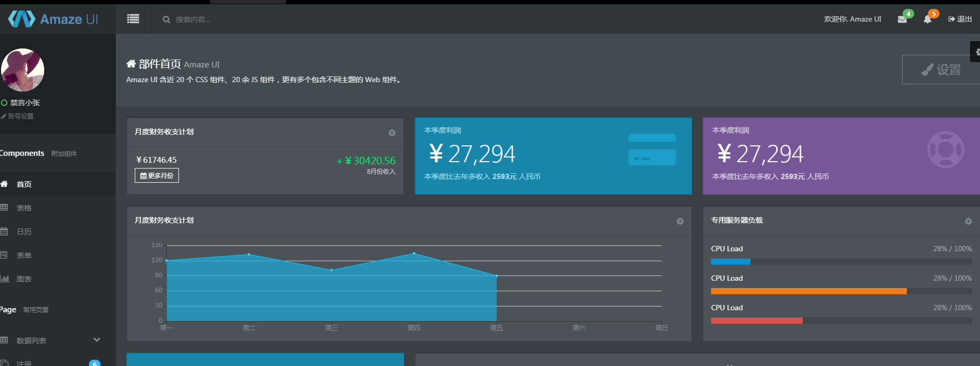Click the 退出 logout link

click(x=960, y=19)
